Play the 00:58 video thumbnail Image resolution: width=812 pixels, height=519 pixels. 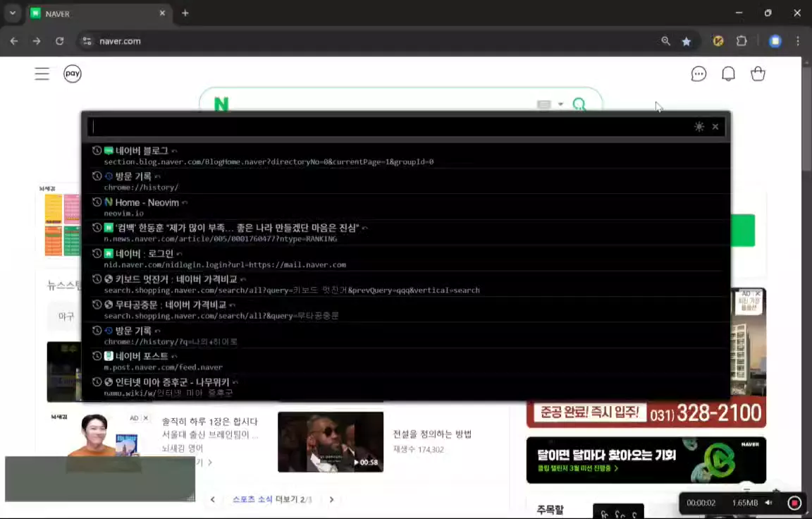click(x=331, y=442)
